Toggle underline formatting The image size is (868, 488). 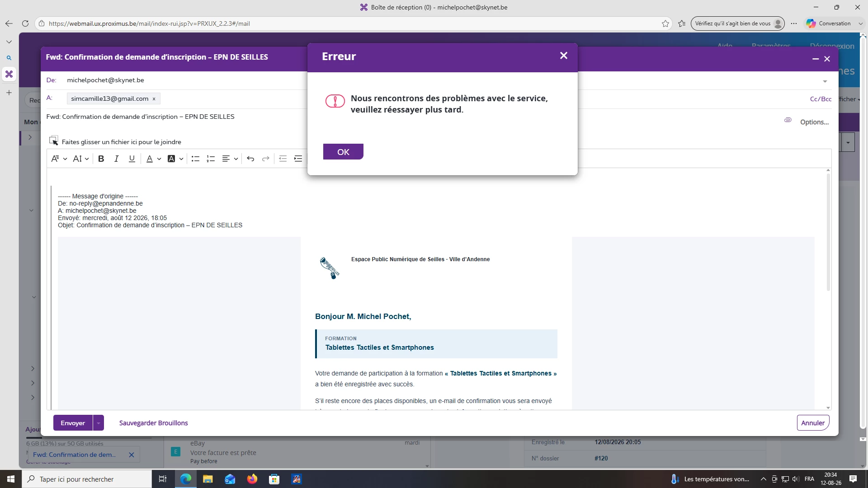coord(132,159)
